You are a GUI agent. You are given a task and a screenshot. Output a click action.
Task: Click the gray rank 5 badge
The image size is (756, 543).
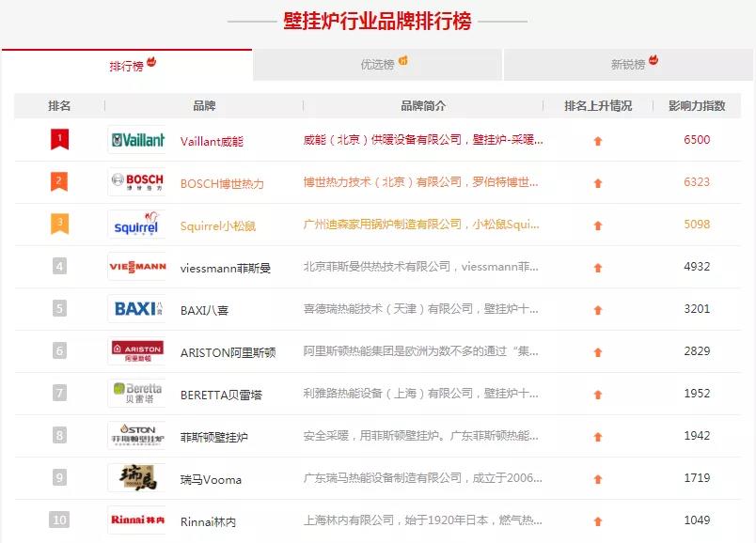[59, 308]
